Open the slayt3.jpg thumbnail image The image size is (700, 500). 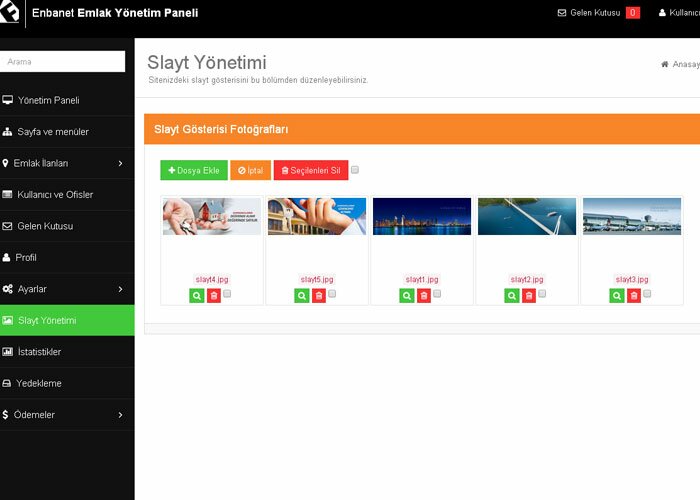[x=632, y=217]
